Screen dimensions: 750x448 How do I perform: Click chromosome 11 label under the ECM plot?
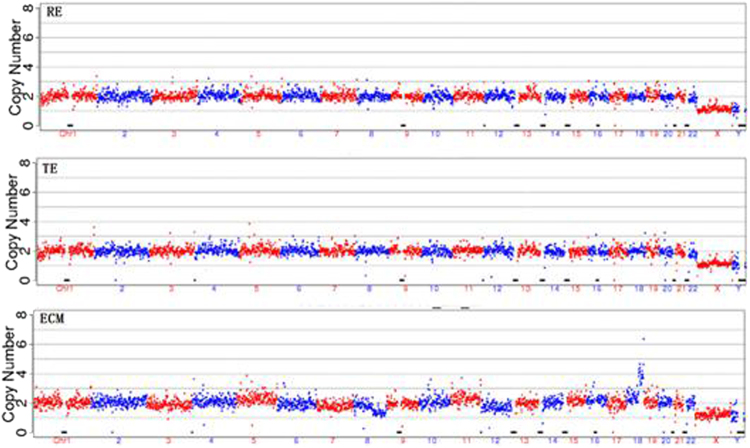click(466, 440)
